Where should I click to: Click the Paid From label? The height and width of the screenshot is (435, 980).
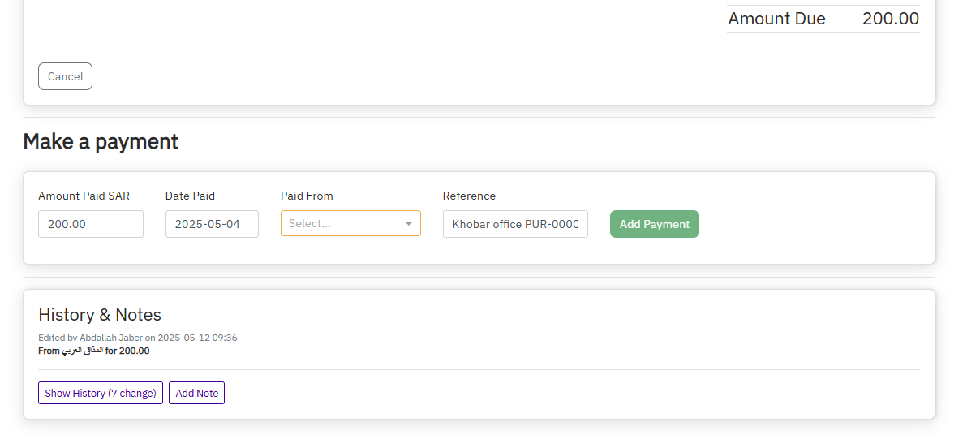click(x=307, y=196)
